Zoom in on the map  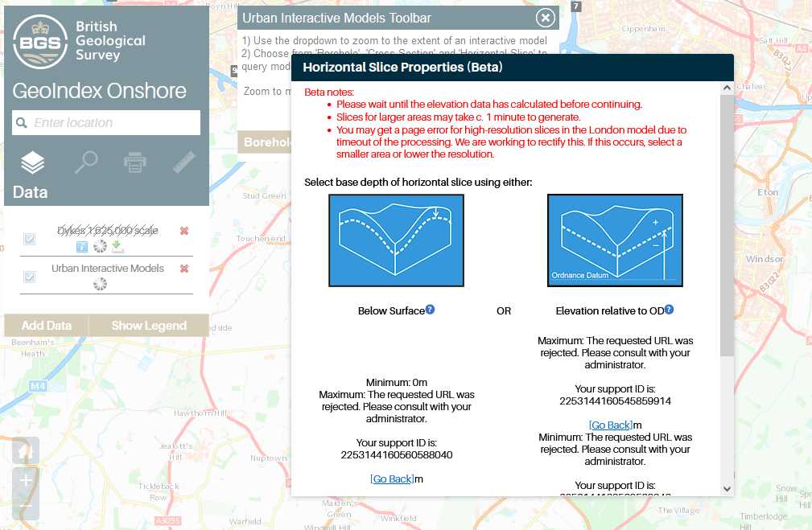click(x=26, y=480)
